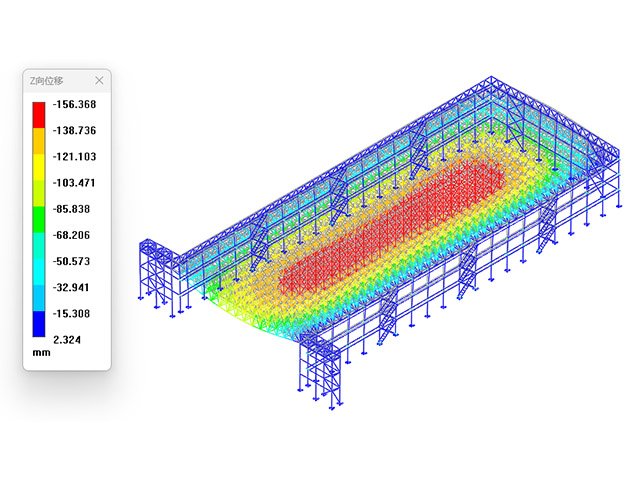
Task: Click the mm unit label
Action: click(x=41, y=353)
